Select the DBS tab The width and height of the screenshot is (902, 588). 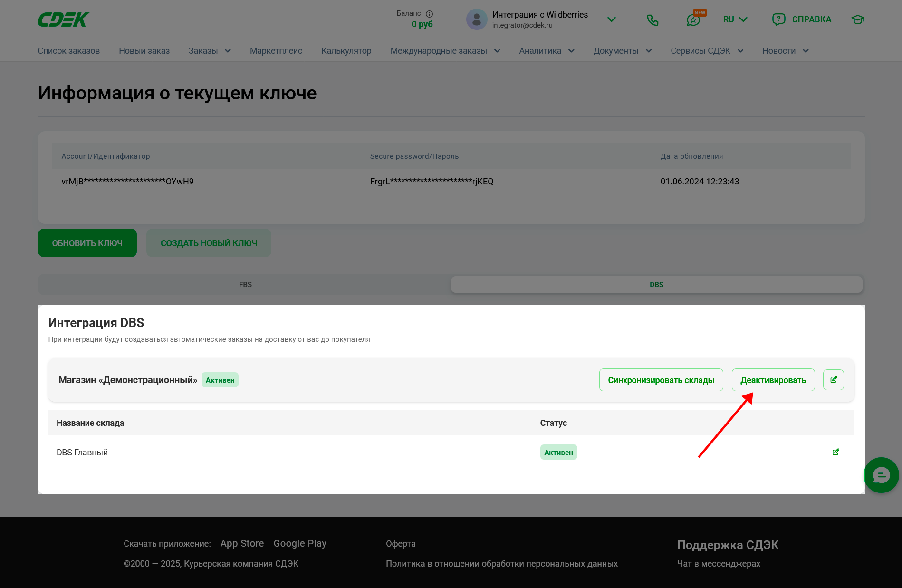[656, 285]
